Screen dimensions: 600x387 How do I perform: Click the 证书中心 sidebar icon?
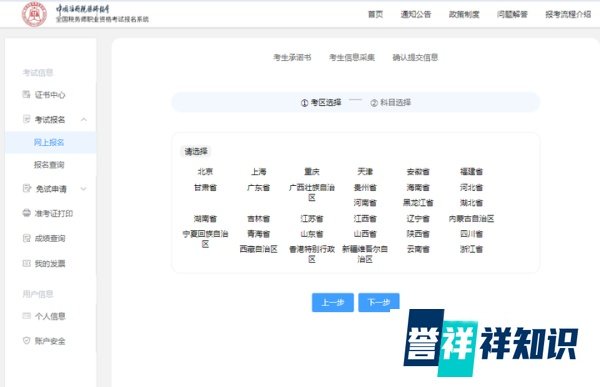click(26, 94)
